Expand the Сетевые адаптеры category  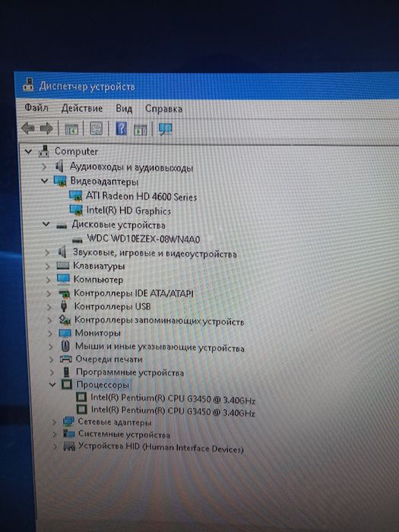click(x=54, y=422)
